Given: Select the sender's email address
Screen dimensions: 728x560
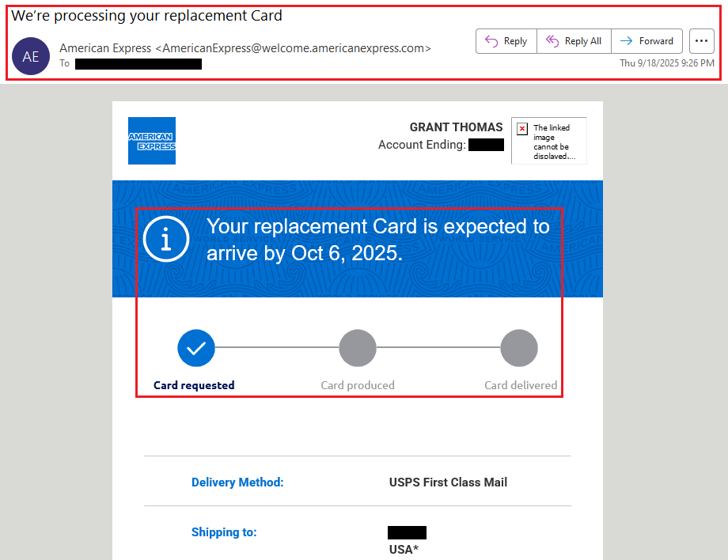Looking at the screenshot, I should (293, 48).
